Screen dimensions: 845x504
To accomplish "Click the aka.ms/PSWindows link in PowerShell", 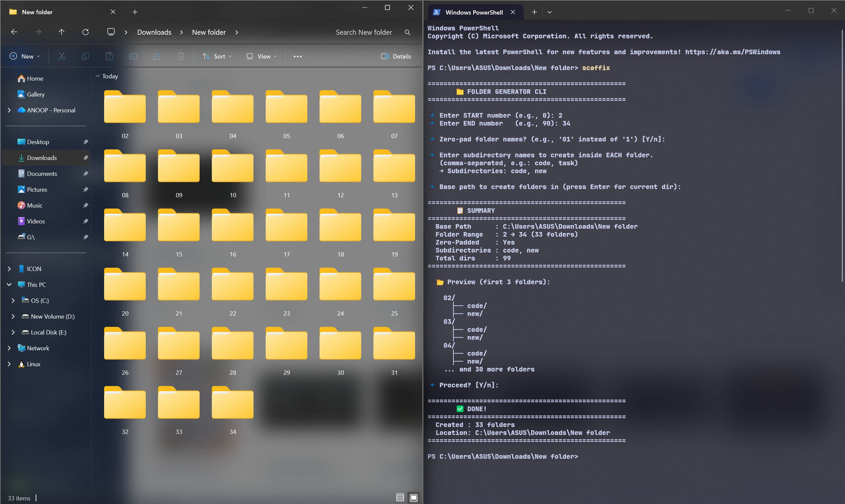I will click(x=733, y=52).
